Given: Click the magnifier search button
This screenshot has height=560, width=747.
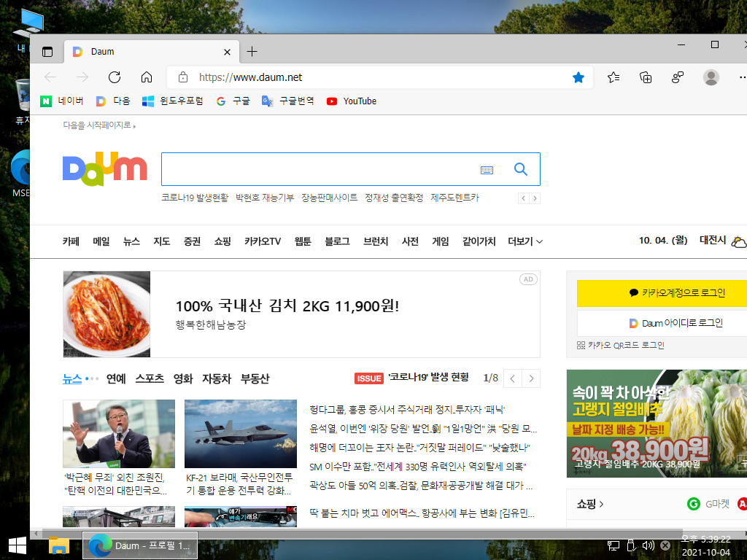Looking at the screenshot, I should (521, 169).
